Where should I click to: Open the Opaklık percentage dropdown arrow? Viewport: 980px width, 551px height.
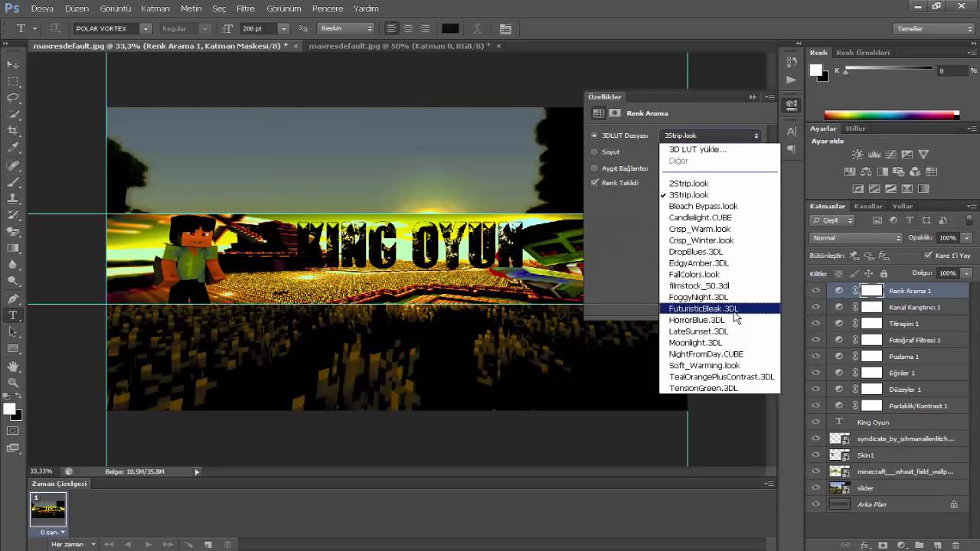(x=967, y=238)
